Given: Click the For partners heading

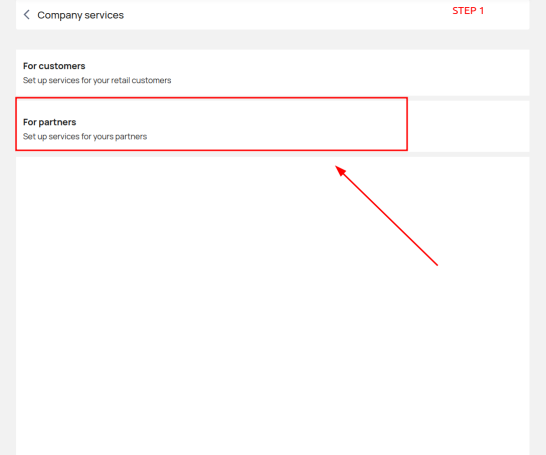Looking at the screenshot, I should point(49,122).
